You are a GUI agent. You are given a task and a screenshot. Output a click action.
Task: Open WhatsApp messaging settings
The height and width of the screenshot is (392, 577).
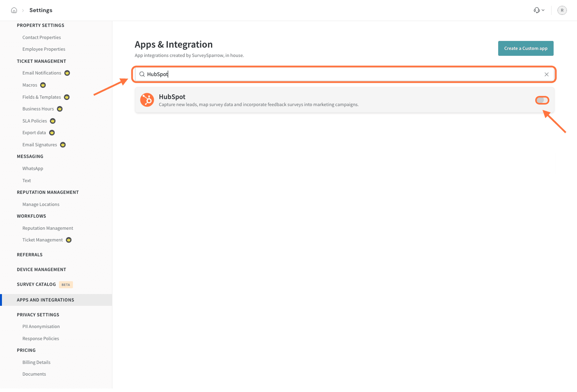point(33,169)
